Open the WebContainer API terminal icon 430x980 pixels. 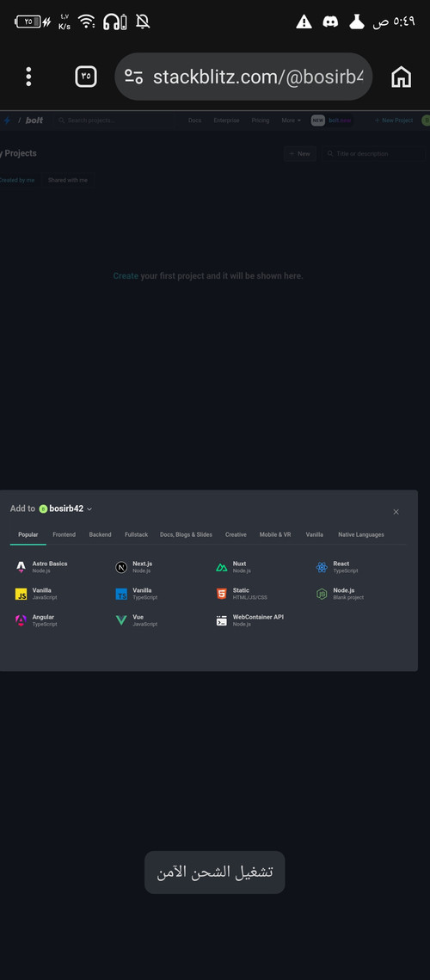click(222, 620)
